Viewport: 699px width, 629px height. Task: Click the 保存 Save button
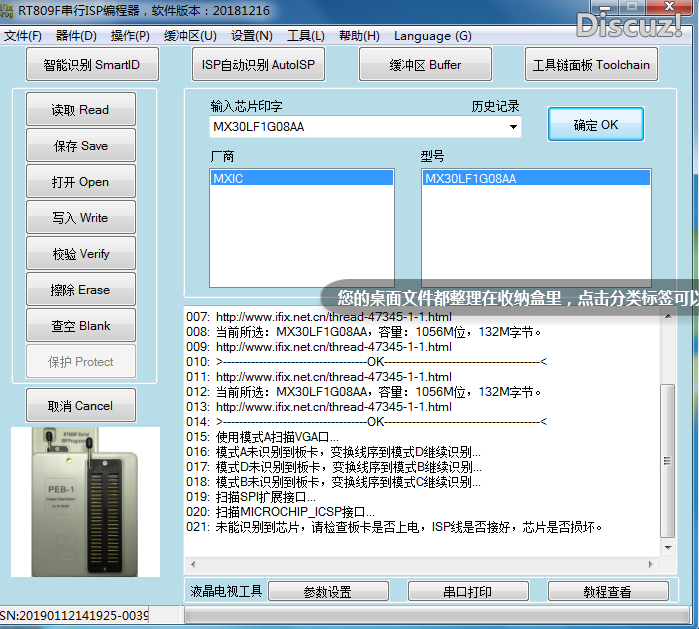click(x=81, y=145)
